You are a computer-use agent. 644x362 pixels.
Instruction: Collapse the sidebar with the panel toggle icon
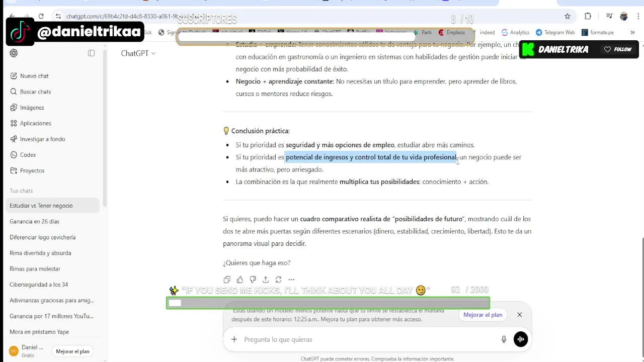point(91,53)
